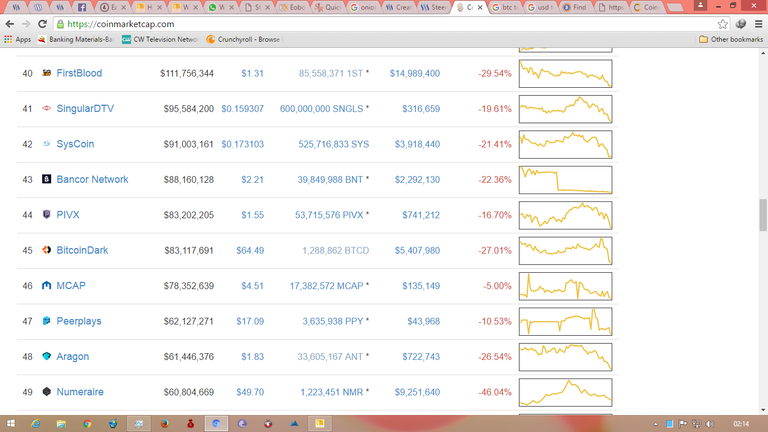The width and height of the screenshot is (768, 432).
Task: Click the globe extension icon in toolbar
Action: tap(741, 24)
